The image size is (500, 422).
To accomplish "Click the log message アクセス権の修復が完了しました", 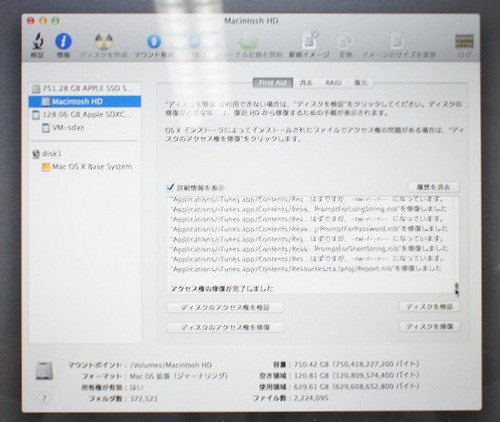I will [222, 289].
